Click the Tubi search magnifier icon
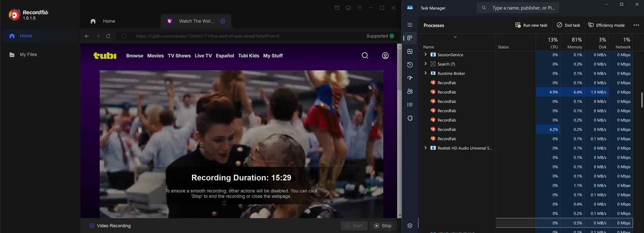 tap(365, 55)
